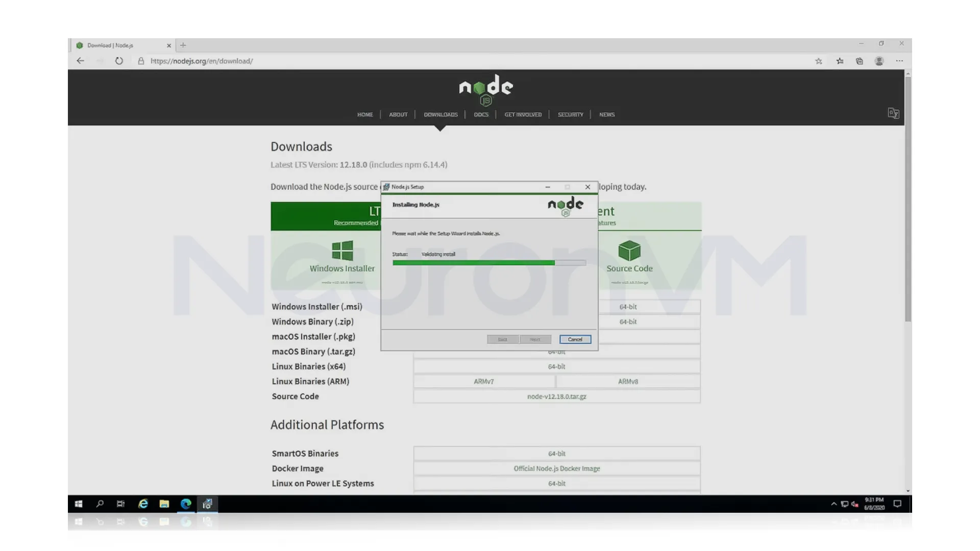The image size is (980, 551).
Task: Open GET INVOLVED in site navigation
Action: point(523,115)
